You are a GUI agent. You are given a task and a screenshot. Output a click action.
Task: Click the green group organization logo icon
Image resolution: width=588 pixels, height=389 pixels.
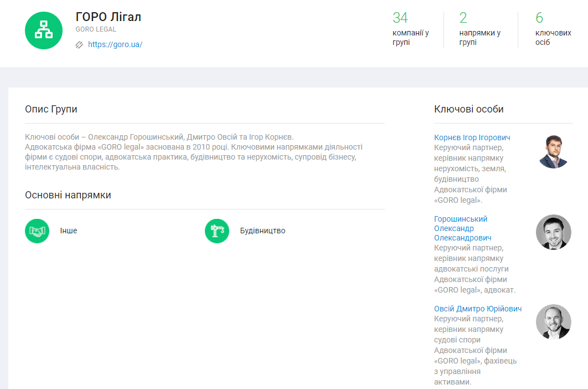click(44, 30)
